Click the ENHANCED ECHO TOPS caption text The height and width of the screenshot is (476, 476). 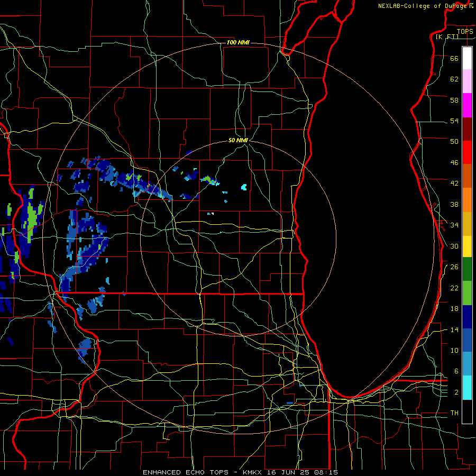186,472
